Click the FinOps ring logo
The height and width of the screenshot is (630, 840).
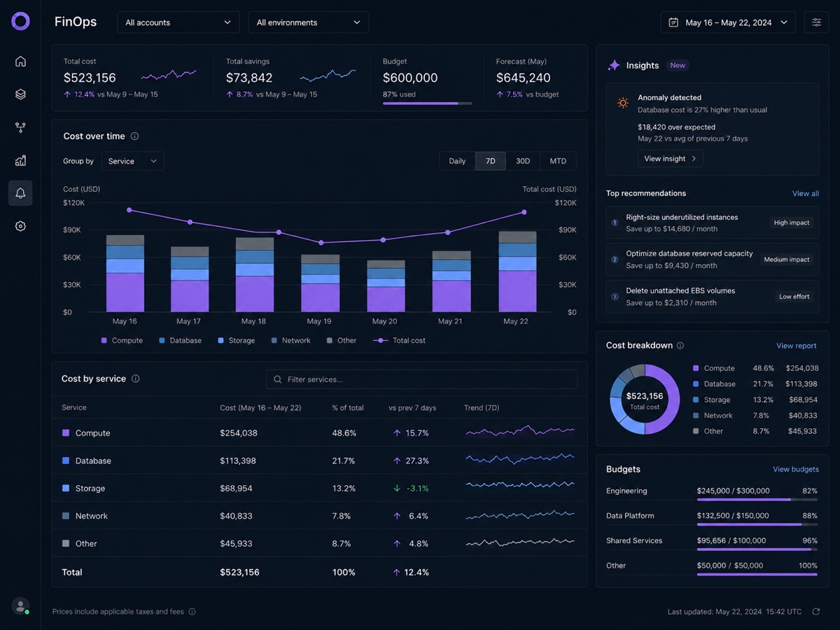[x=20, y=21]
